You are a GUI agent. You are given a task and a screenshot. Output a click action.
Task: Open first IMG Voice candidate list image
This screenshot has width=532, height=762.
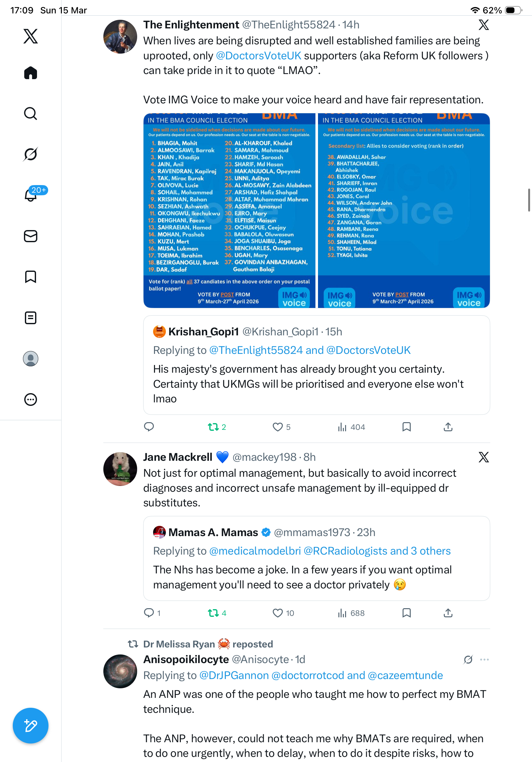click(229, 210)
